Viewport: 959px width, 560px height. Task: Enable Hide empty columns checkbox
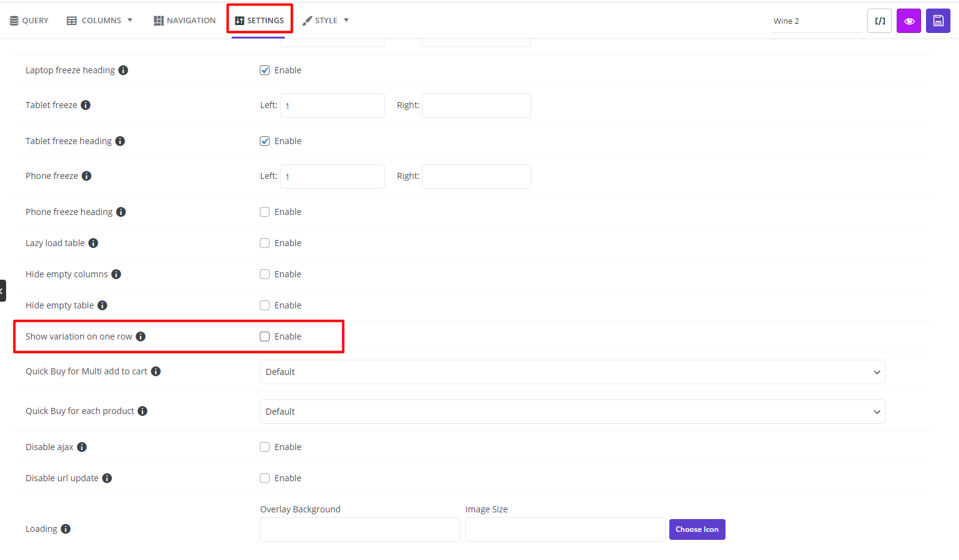click(x=265, y=274)
